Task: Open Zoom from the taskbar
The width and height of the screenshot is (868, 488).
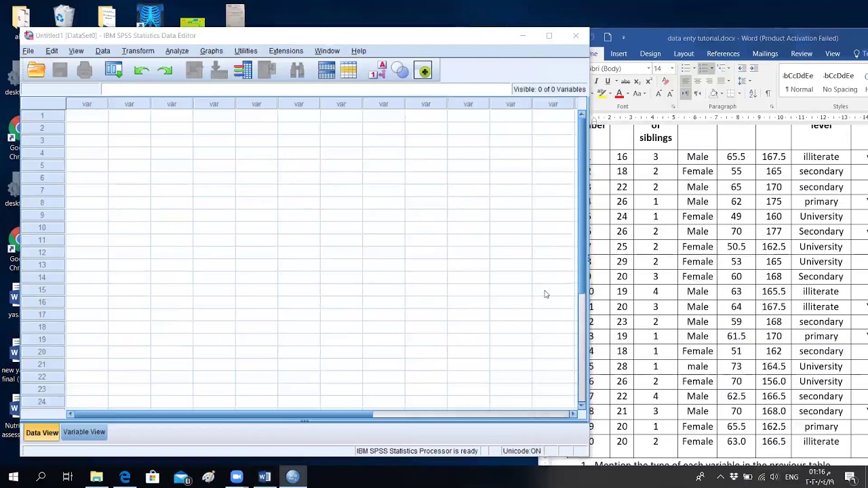Action: [236, 477]
